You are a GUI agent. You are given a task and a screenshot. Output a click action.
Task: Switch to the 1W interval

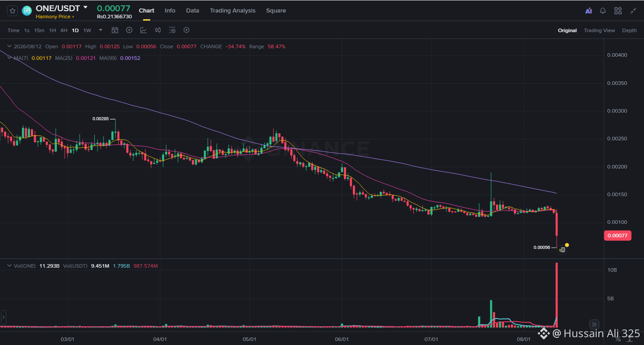87,30
